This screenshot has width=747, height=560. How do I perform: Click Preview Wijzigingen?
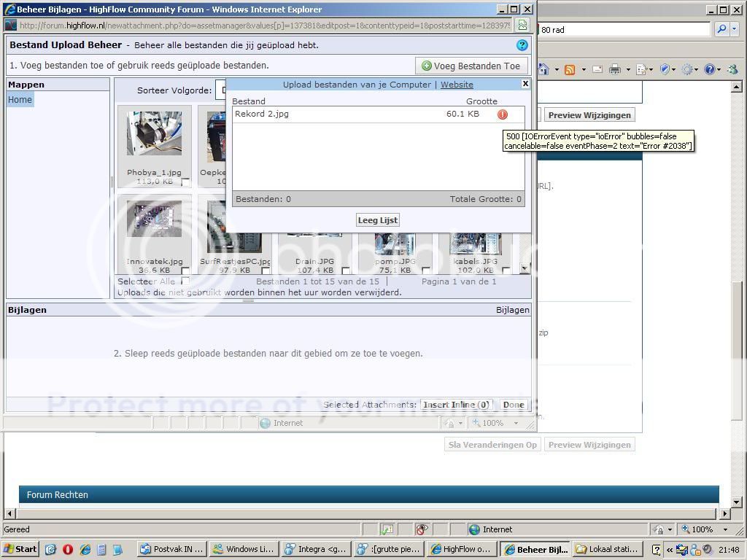[589, 114]
